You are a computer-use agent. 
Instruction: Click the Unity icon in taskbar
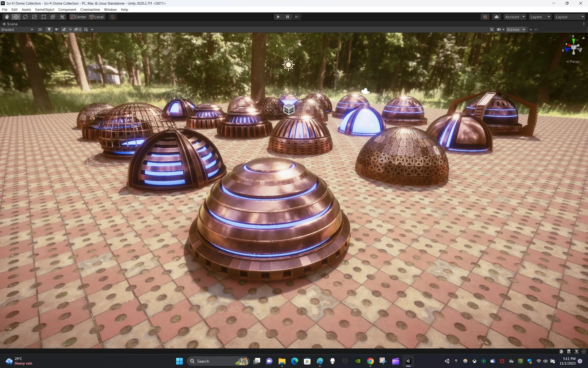pos(408,361)
